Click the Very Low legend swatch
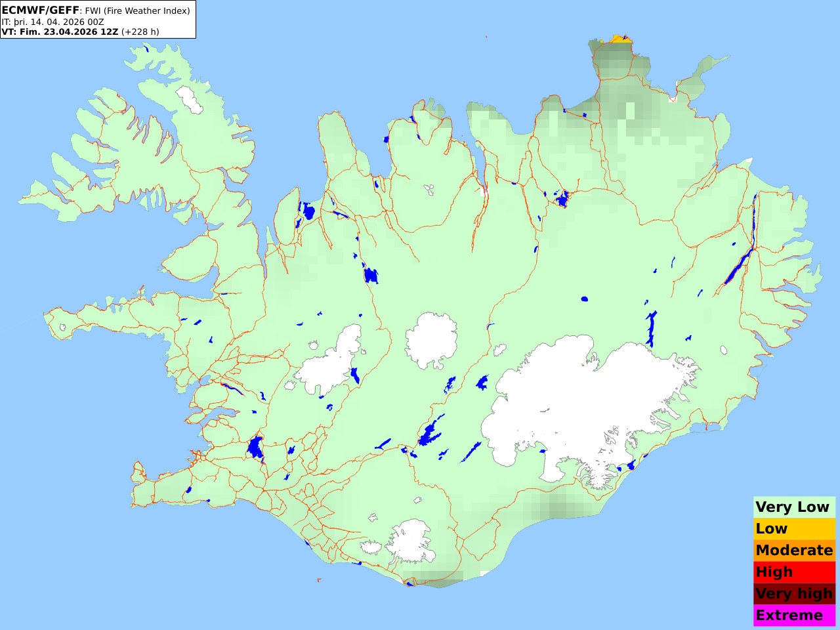The image size is (840, 630). coord(794,507)
